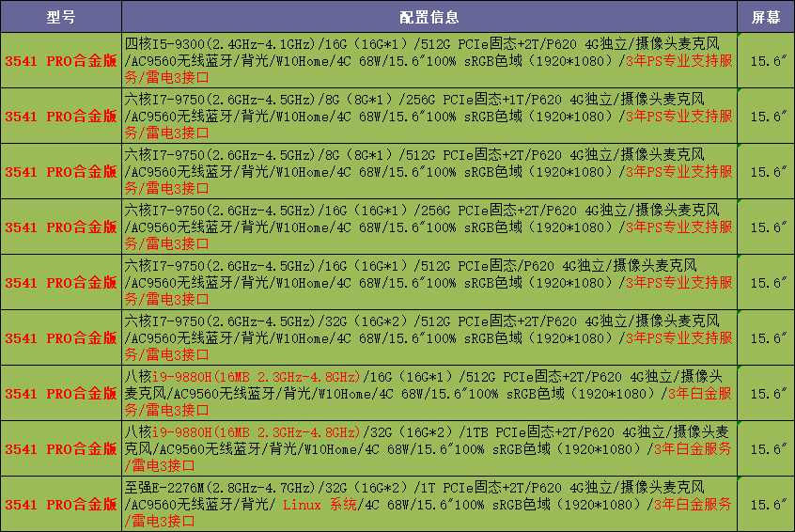
Task: Select model cell in I7-9750 8G 256G row
Action: [x=61, y=117]
